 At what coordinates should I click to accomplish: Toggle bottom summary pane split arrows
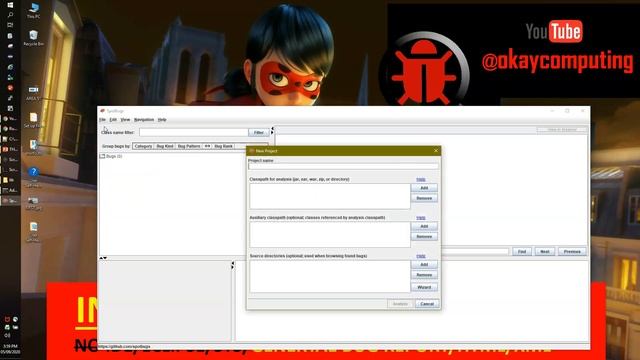click(233, 265)
